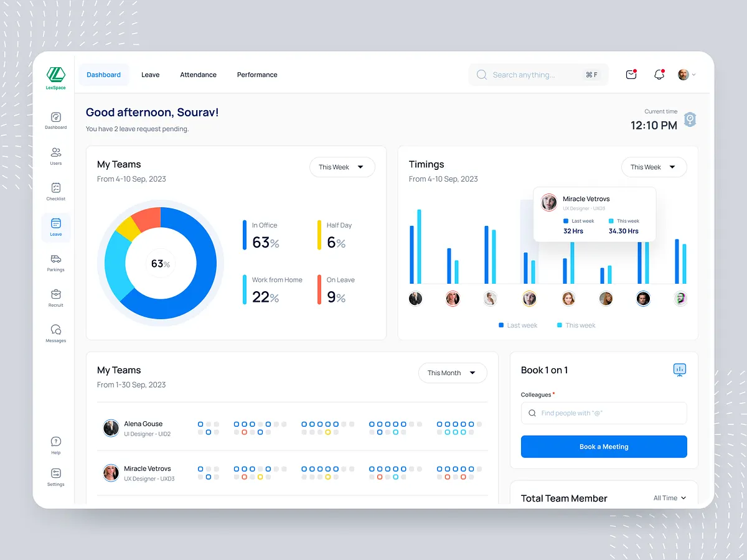Image resolution: width=747 pixels, height=560 pixels.
Task: Open the Help icon near the bottom sidebar
Action: pos(55,444)
